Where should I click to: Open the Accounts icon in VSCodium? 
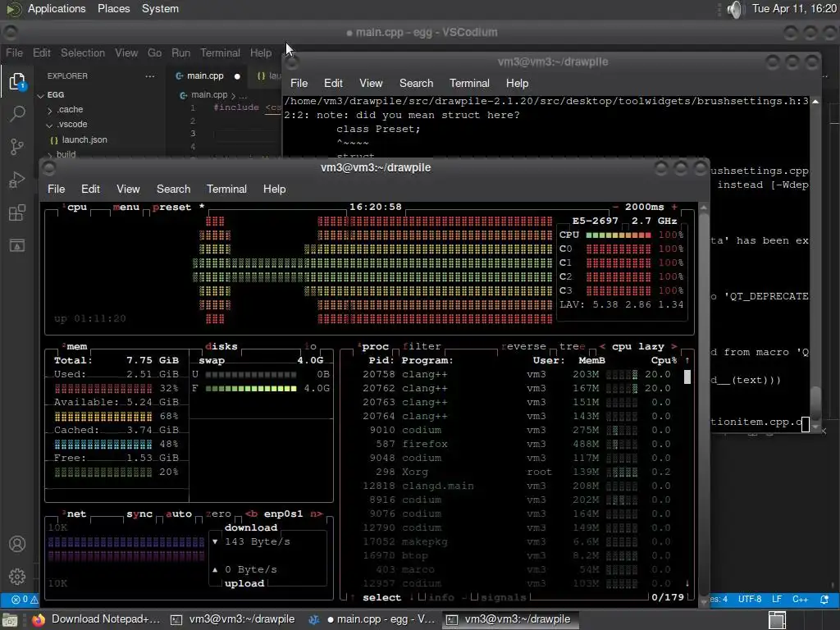(17, 544)
